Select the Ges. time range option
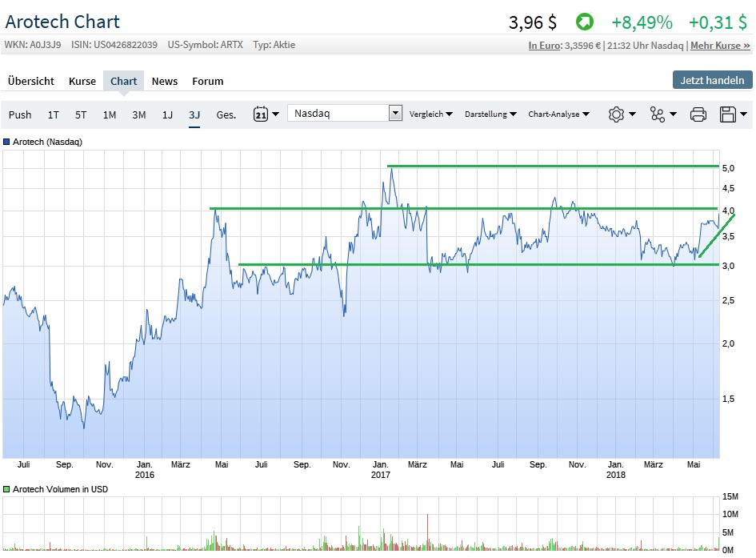This screenshot has width=756, height=558. tap(226, 114)
